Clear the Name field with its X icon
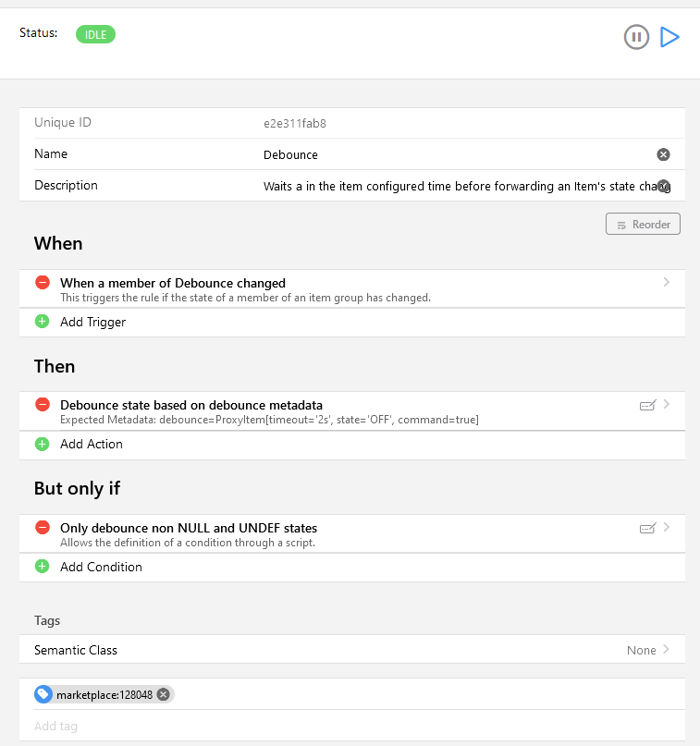 pyautogui.click(x=663, y=154)
